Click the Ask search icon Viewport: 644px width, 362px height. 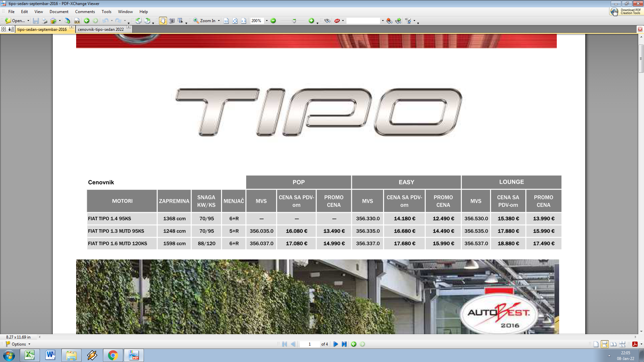coord(337,21)
